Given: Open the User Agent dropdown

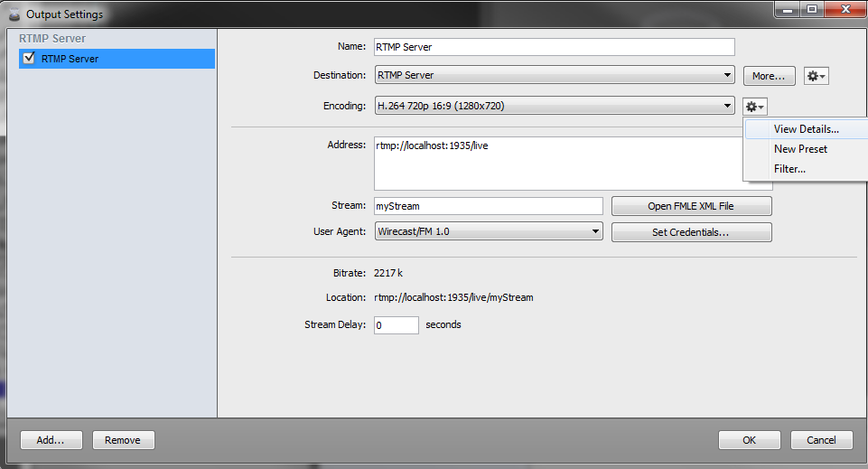Looking at the screenshot, I should (489, 231).
